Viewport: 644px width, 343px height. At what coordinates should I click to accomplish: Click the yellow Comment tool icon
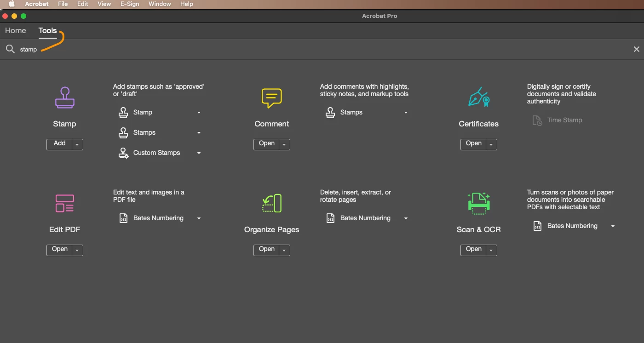[271, 98]
